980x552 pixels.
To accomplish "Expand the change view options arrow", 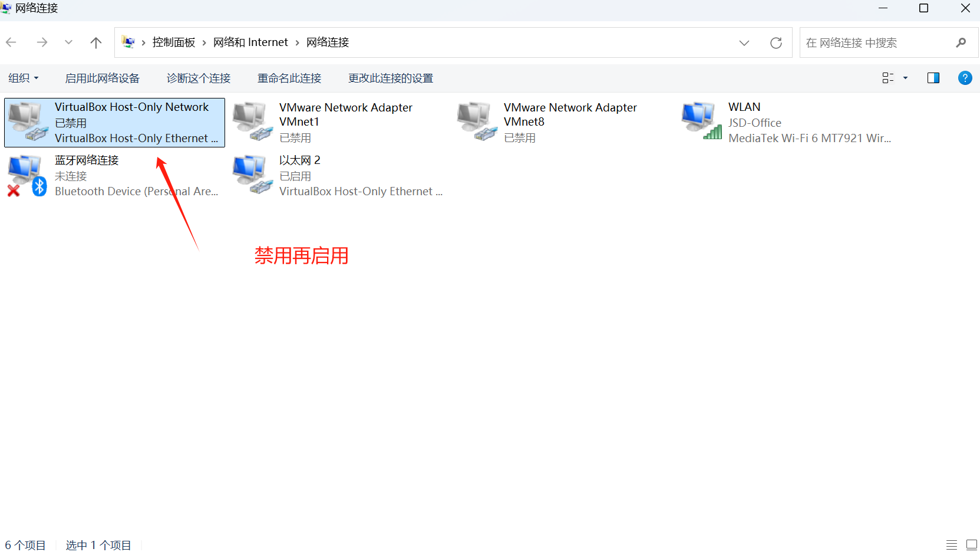I will tap(906, 78).
